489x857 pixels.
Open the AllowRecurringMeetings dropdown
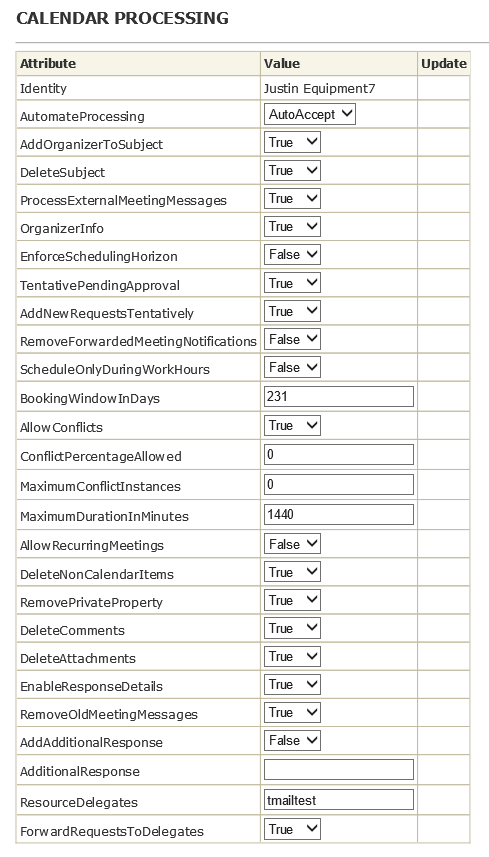pyautogui.click(x=292, y=544)
